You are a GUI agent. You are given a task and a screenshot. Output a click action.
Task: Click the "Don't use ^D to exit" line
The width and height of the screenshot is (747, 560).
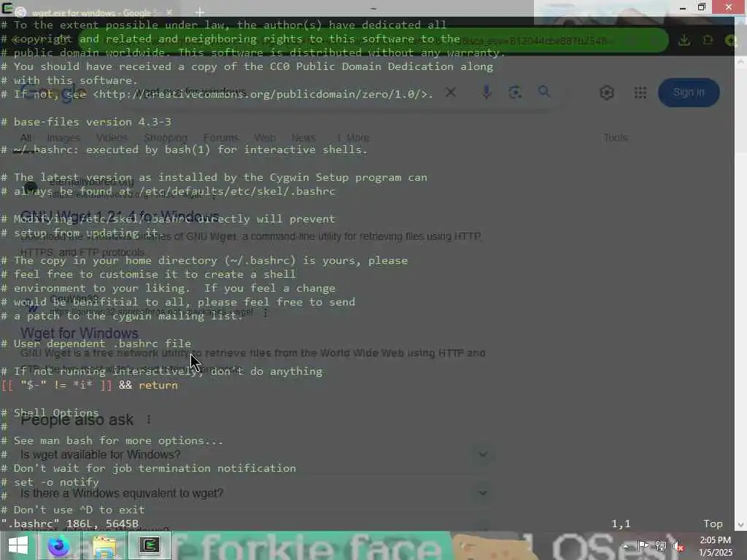coord(73,510)
